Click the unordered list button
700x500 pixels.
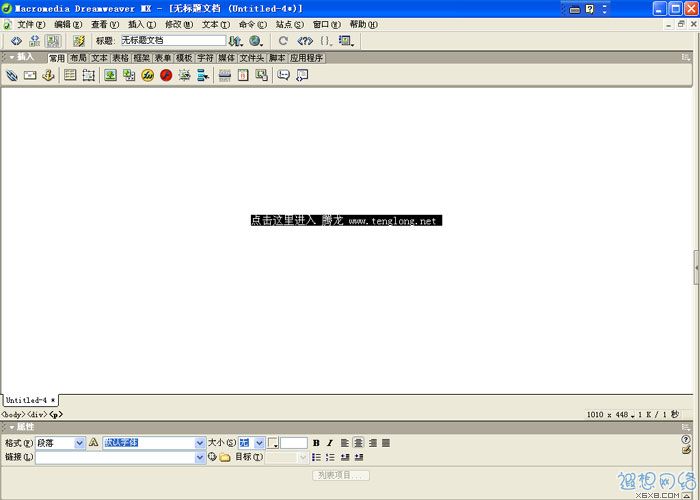pos(316,457)
